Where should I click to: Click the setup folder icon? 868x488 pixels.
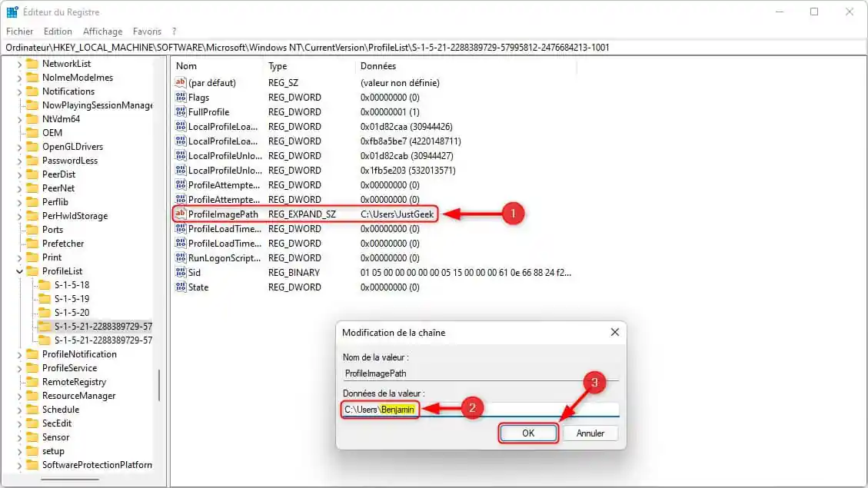coord(32,450)
